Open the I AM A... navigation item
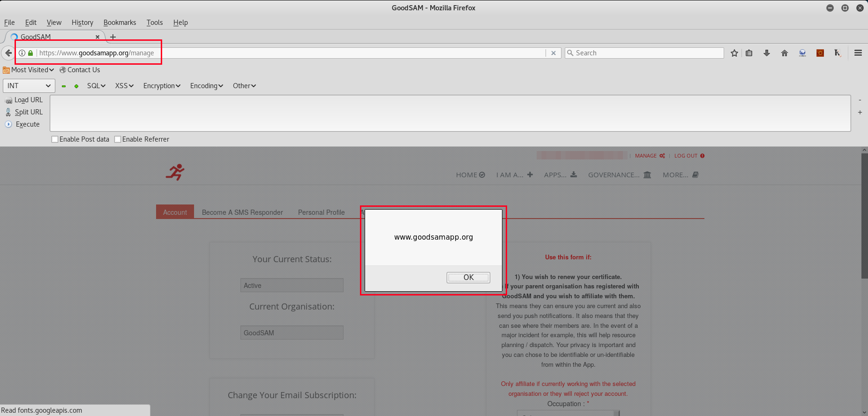The width and height of the screenshot is (868, 416). (x=515, y=175)
